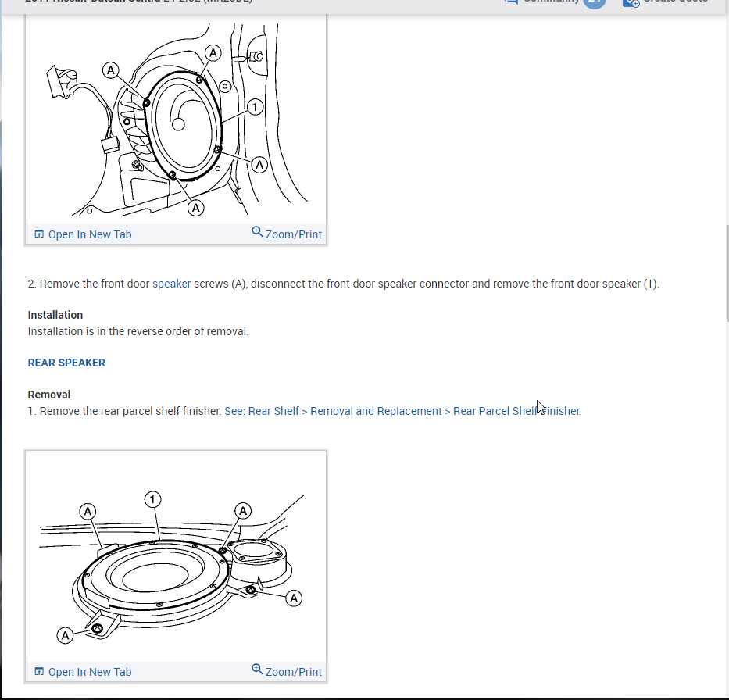
Task: Click the Installation heading text
Action: click(55, 315)
